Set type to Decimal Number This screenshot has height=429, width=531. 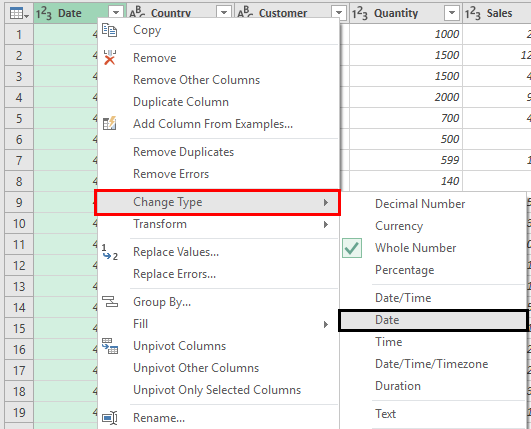(x=420, y=204)
